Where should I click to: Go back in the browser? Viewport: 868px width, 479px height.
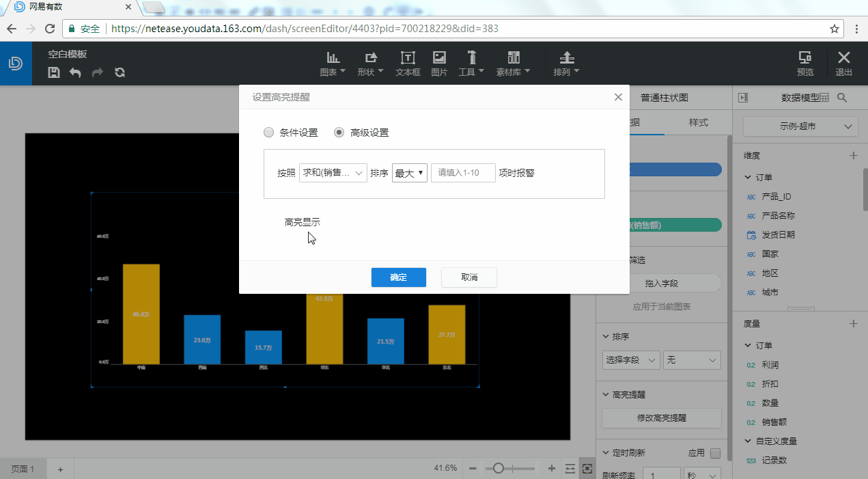(12, 29)
